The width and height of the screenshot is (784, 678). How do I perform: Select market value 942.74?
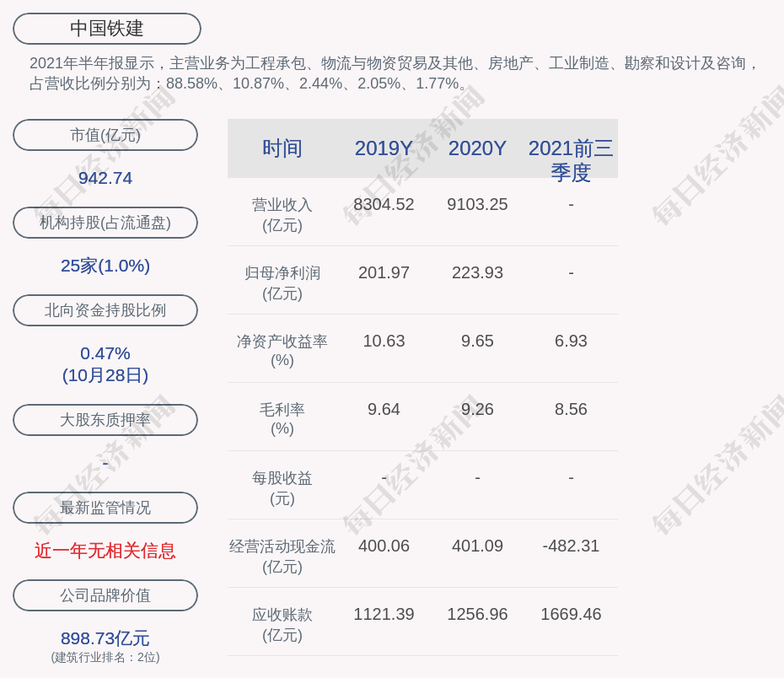point(105,178)
